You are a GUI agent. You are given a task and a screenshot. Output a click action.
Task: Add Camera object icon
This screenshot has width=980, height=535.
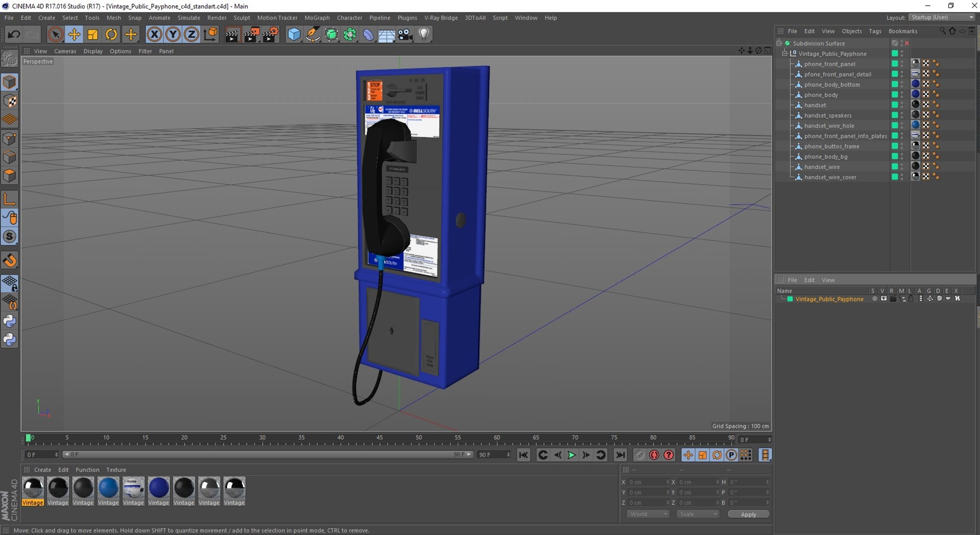coord(405,34)
